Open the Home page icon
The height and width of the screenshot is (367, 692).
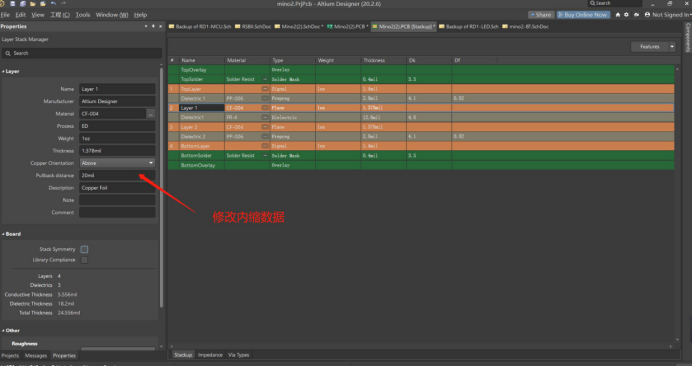tap(618, 15)
